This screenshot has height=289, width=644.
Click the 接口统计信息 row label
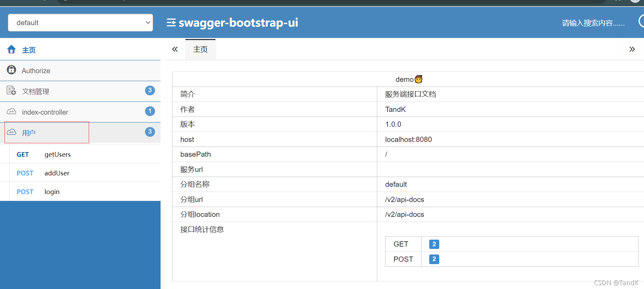click(x=202, y=230)
